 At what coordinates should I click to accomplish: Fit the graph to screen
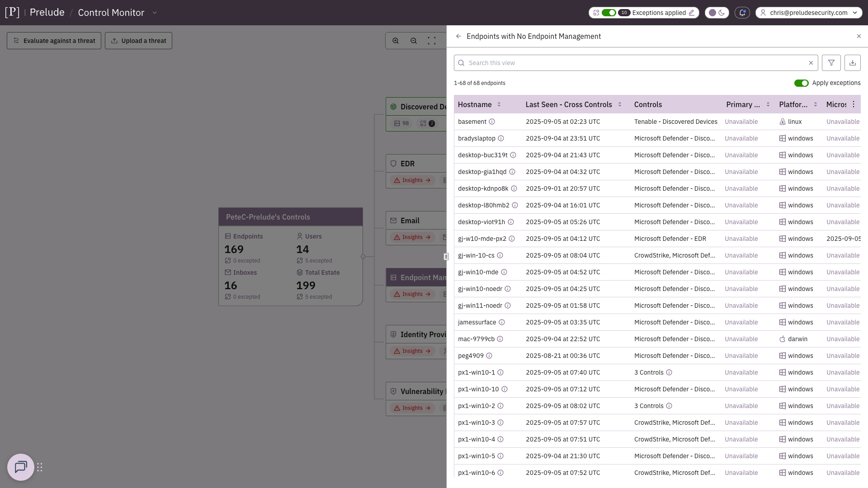(x=432, y=41)
